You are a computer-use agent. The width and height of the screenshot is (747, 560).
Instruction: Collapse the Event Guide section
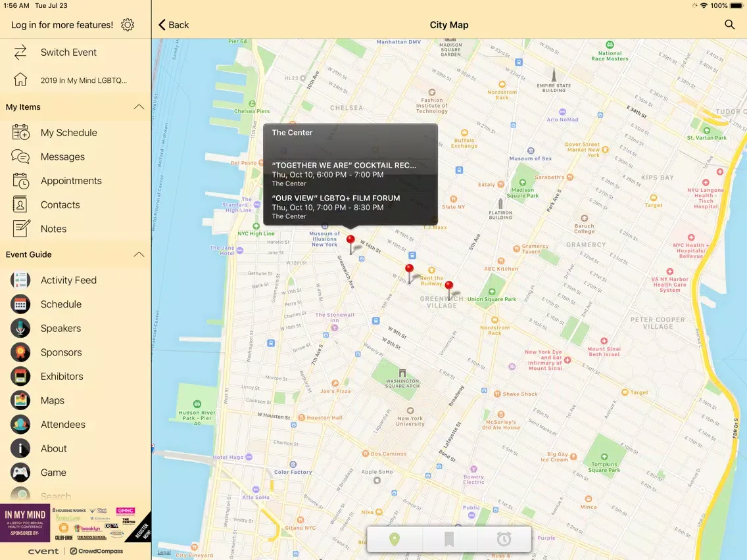tap(139, 254)
